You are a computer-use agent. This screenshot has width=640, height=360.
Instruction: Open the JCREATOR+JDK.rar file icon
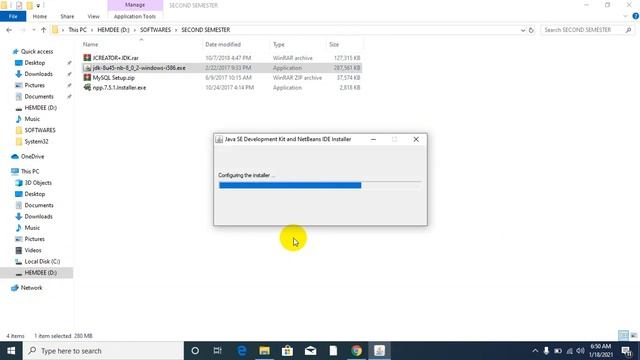pyautogui.click(x=87, y=58)
